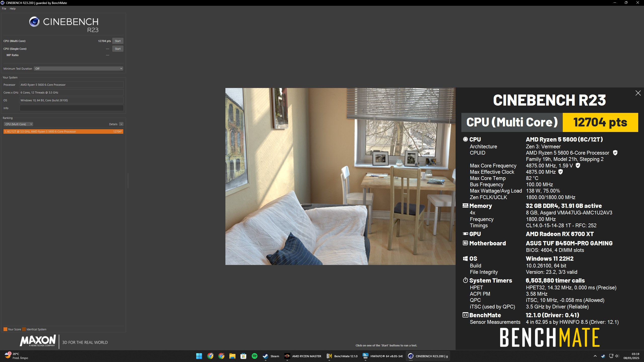644x362 pixels.
Task: Click the left panel splitter handle
Action: [x=128, y=180]
